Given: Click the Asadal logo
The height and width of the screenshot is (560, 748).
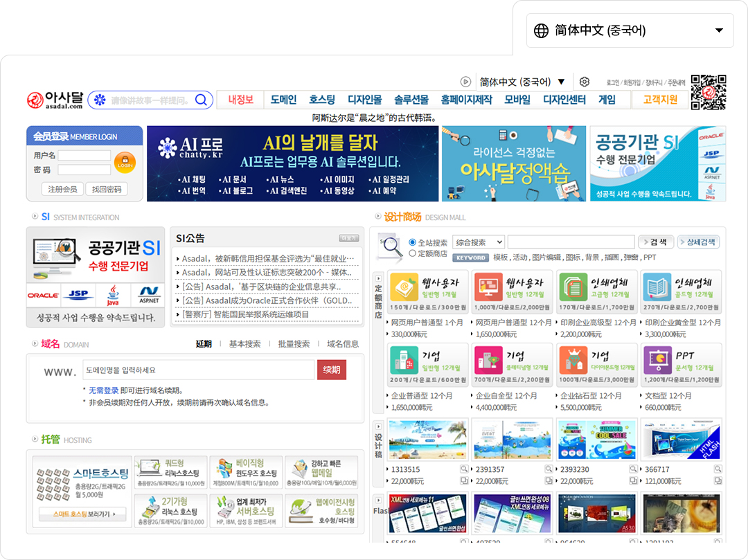Looking at the screenshot, I should [55, 100].
